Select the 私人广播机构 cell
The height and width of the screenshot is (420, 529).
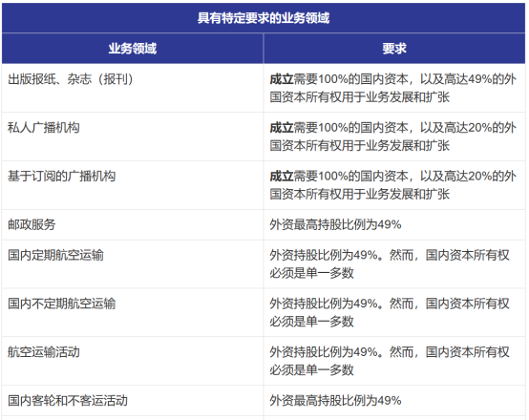point(132,136)
